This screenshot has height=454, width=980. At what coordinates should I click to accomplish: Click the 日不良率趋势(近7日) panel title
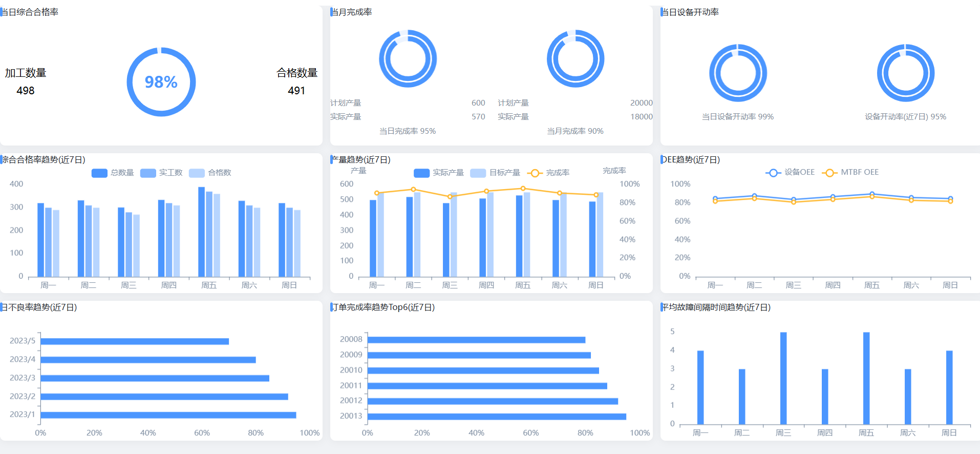(39, 307)
